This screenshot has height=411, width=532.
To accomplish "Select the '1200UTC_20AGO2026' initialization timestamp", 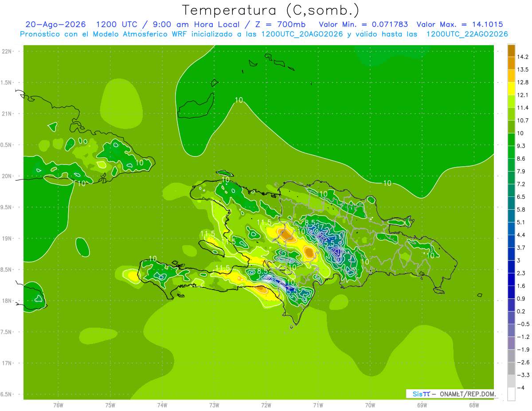I will [302, 34].
